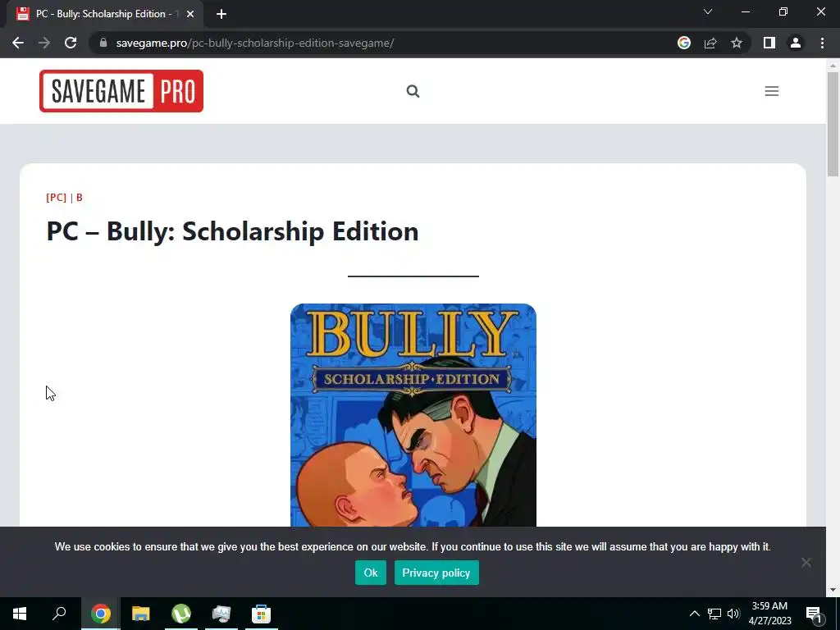This screenshot has height=630, width=840.
Task: Show hidden system tray icons
Action: pos(694,614)
